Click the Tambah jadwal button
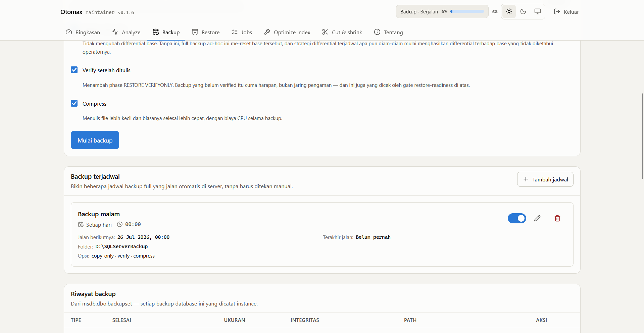The width and height of the screenshot is (644, 333). [545, 179]
